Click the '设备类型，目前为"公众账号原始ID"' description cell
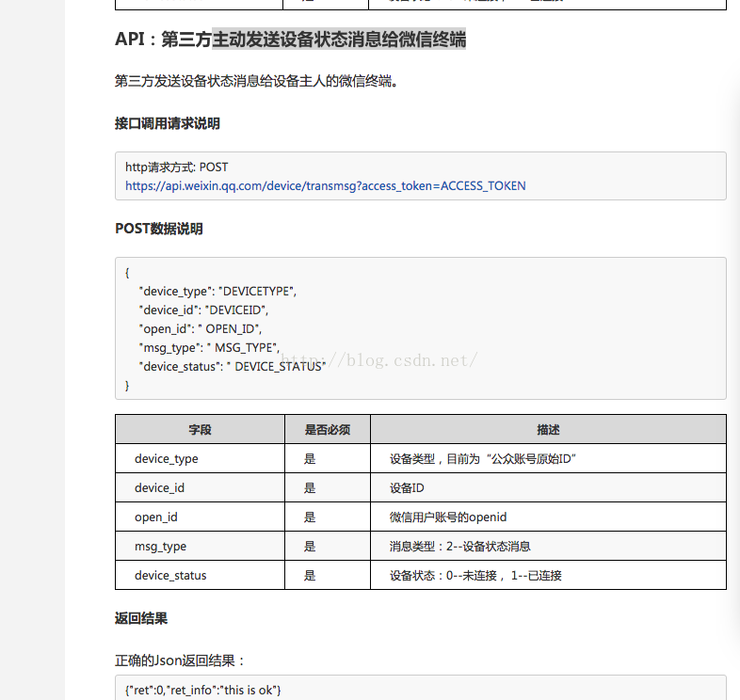Screen dimensions: 740x700 (548, 459)
